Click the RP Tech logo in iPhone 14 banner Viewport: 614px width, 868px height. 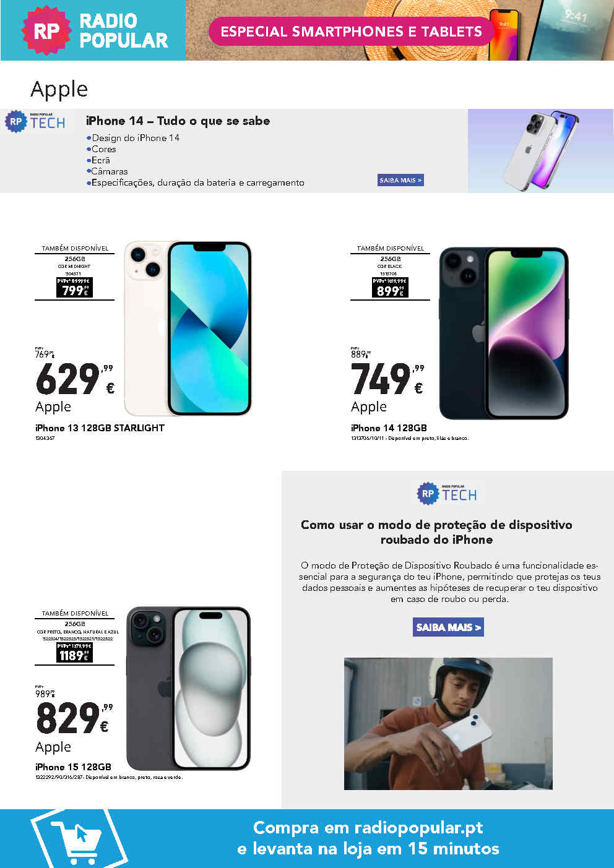click(35, 122)
